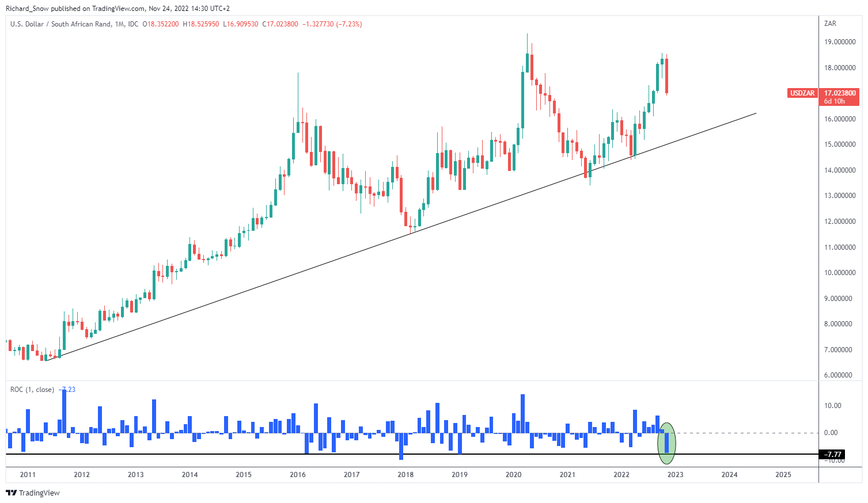Click the ZAR currency label on price axis

click(830, 24)
